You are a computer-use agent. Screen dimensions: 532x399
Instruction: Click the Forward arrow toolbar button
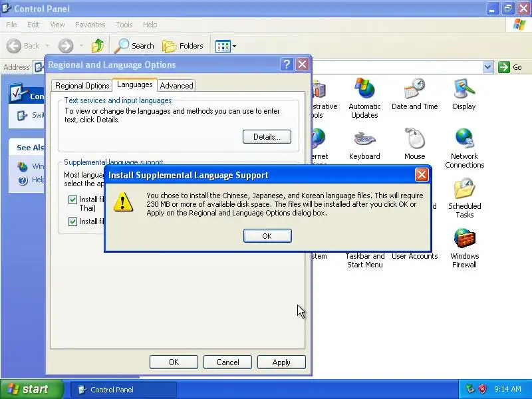coord(66,46)
